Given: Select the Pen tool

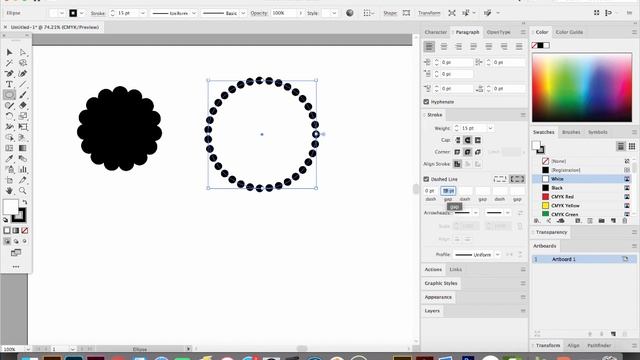Looking at the screenshot, I should [9, 73].
